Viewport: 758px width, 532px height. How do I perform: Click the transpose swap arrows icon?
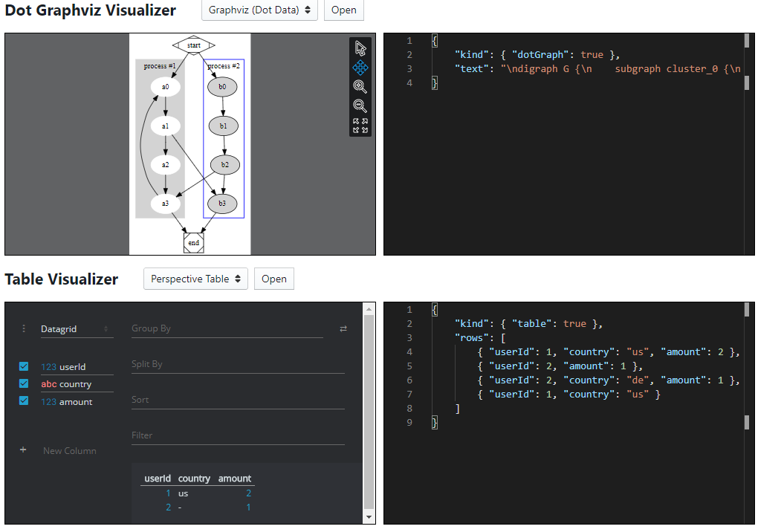343,329
